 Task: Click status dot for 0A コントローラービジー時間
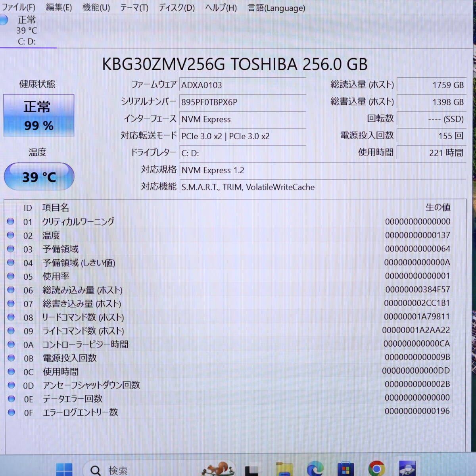[11, 344]
